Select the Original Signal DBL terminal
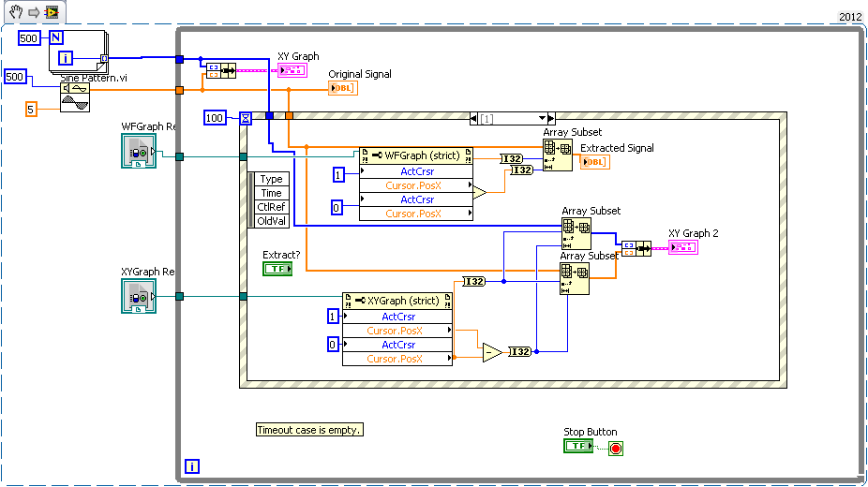Screen dimensions: 868x487 coord(342,88)
